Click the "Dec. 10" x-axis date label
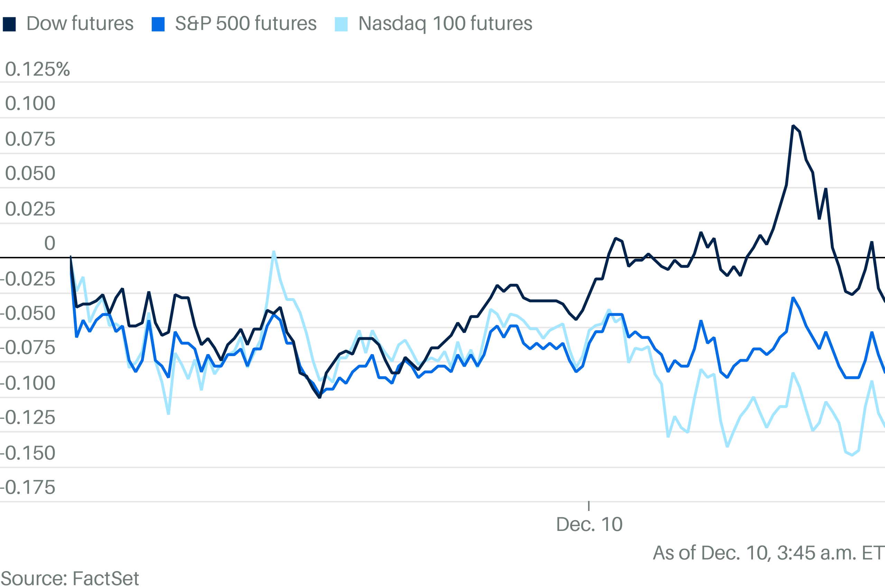Image resolution: width=885 pixels, height=588 pixels. tap(589, 524)
